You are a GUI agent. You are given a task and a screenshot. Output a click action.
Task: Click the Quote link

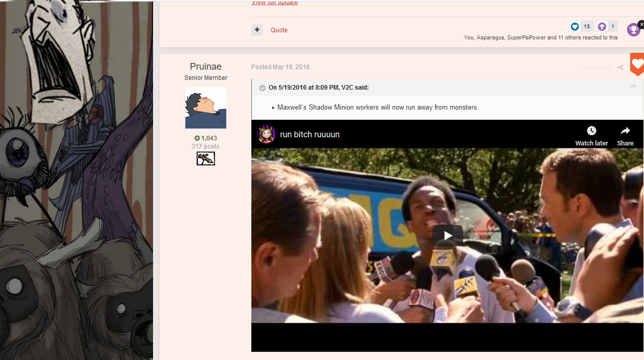(x=279, y=30)
